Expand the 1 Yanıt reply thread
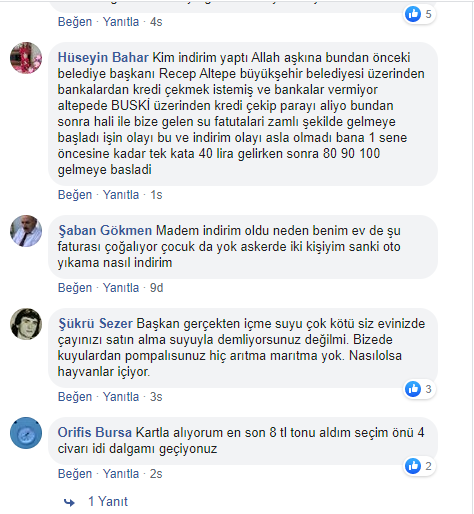 pos(108,501)
